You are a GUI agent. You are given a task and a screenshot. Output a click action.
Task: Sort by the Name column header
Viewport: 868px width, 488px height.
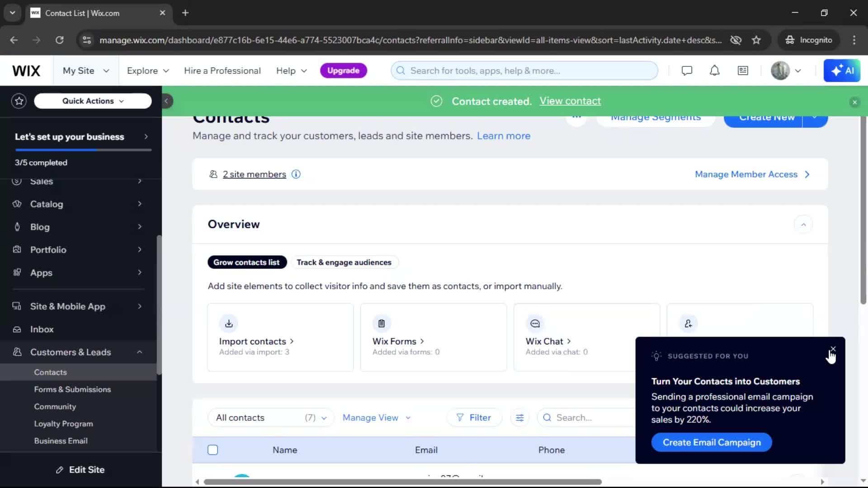tap(285, 450)
